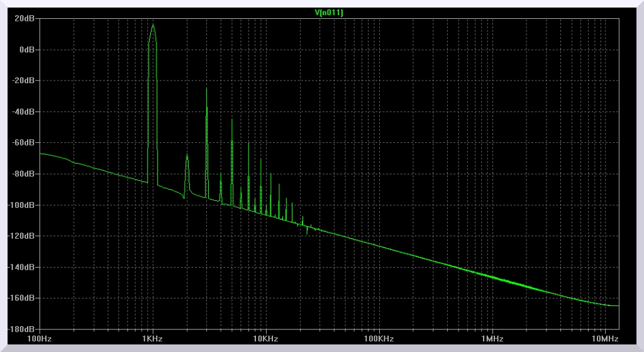Click the 100KHz frequency axis label
644x352 pixels.
pos(379,339)
